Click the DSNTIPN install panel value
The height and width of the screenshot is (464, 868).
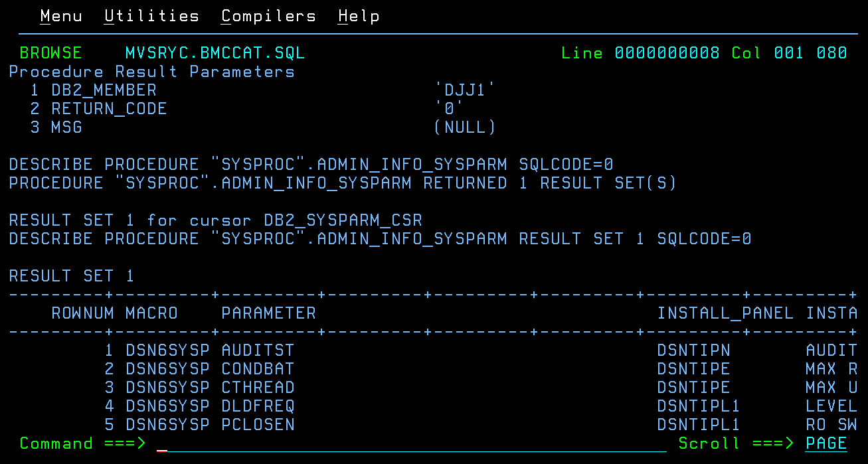[693, 350]
